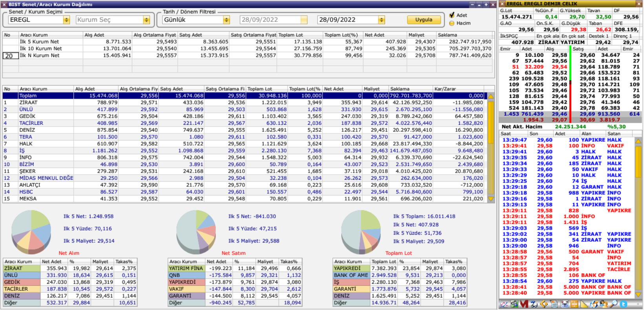
Task: Select the MEKSA broker row
Action: pos(244,199)
